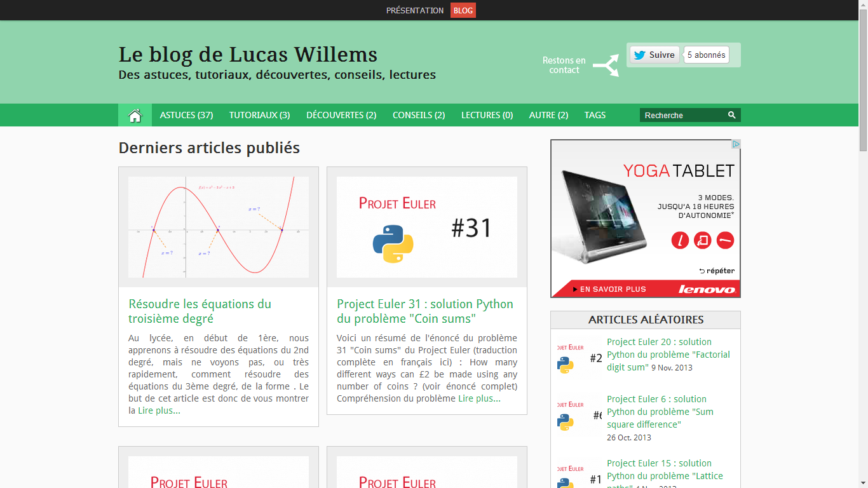Click the page vertical scrollbar thumb

pyautogui.click(x=864, y=81)
